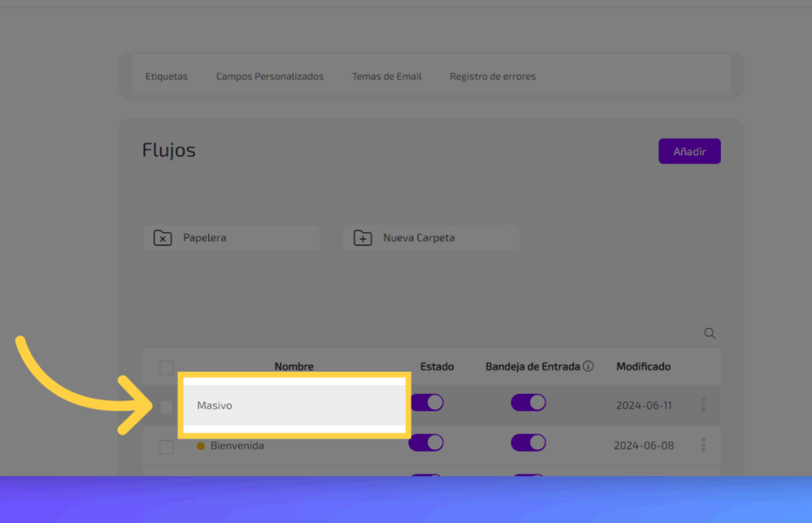Toggle Estado switch for Masivo flow
812x523 pixels.
click(x=428, y=403)
